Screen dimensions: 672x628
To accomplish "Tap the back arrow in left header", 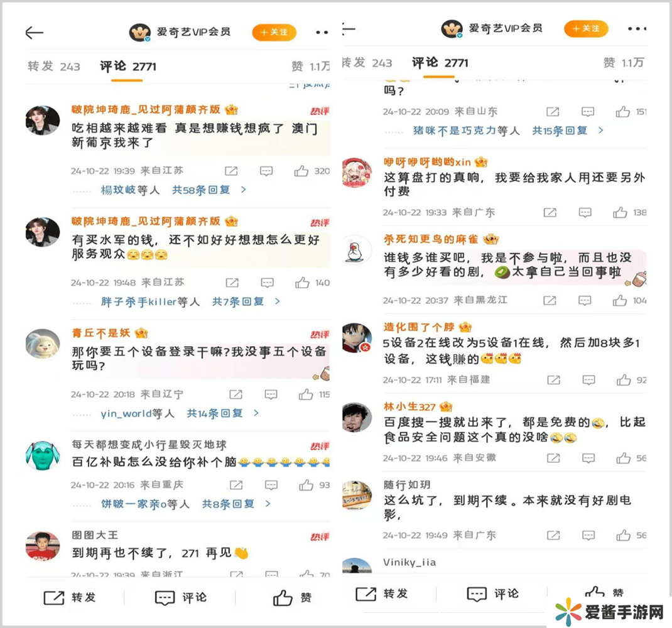I will 35,33.
